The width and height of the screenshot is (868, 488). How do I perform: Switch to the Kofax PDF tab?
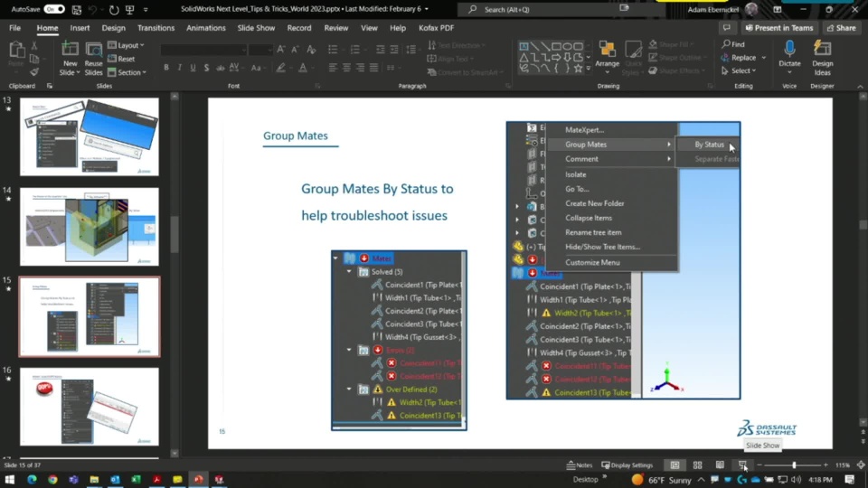[436, 28]
